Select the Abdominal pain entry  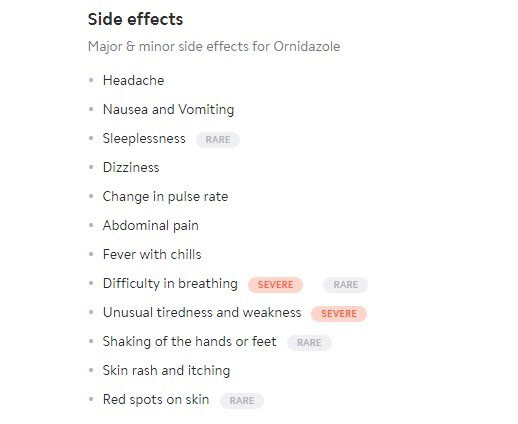[151, 225]
